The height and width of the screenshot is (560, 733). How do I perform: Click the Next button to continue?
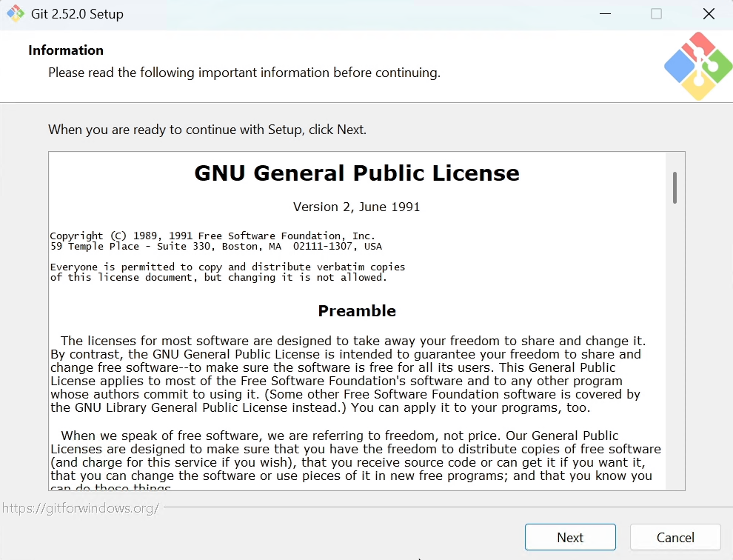pyautogui.click(x=569, y=537)
